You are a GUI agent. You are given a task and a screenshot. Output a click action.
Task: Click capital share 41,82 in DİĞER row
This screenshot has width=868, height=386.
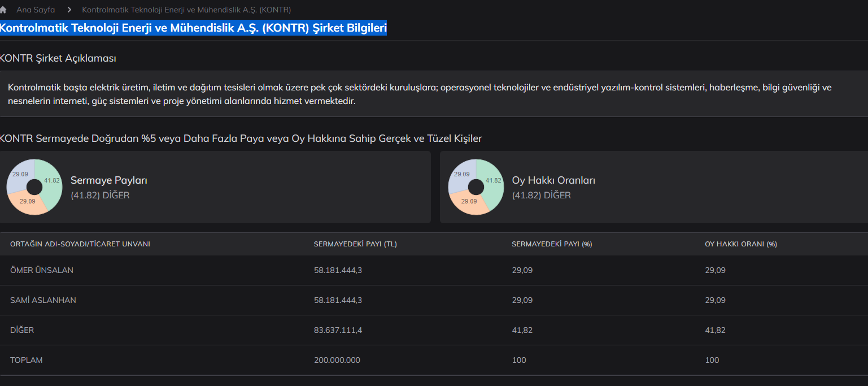(522, 330)
